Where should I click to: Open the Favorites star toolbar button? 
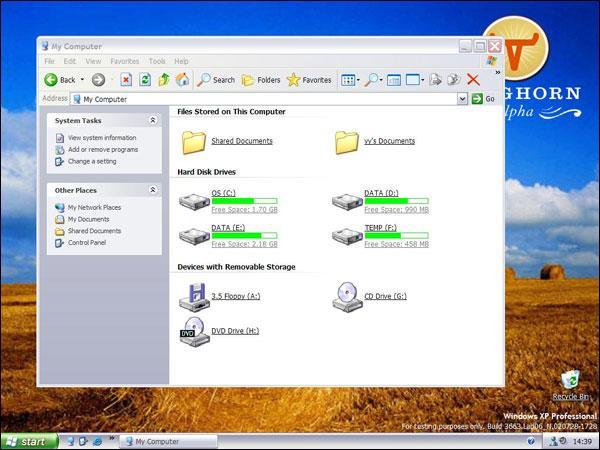309,80
